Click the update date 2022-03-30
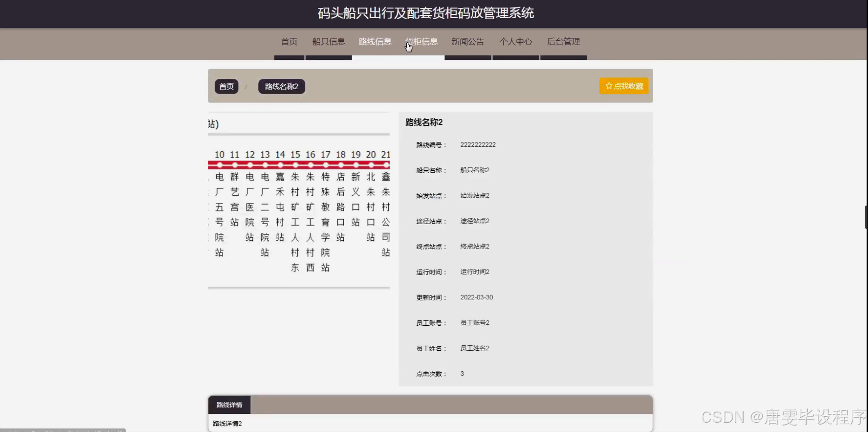This screenshot has height=432, width=868. pos(476,297)
